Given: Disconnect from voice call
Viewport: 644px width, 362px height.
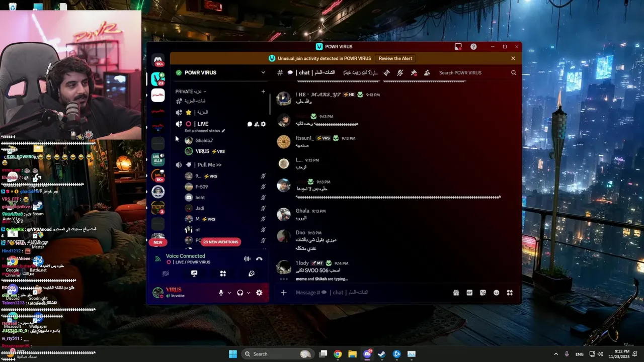Looking at the screenshot, I should click(x=259, y=259).
